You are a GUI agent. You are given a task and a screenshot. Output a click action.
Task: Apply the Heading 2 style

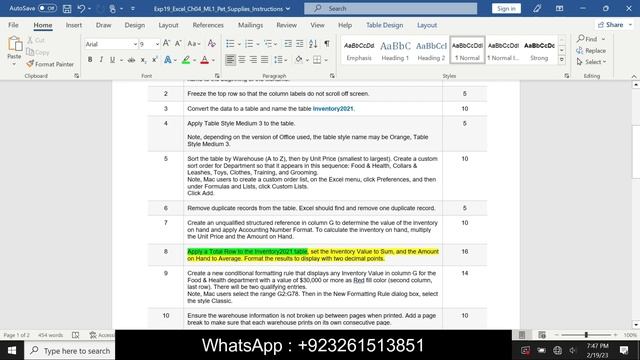point(431,51)
